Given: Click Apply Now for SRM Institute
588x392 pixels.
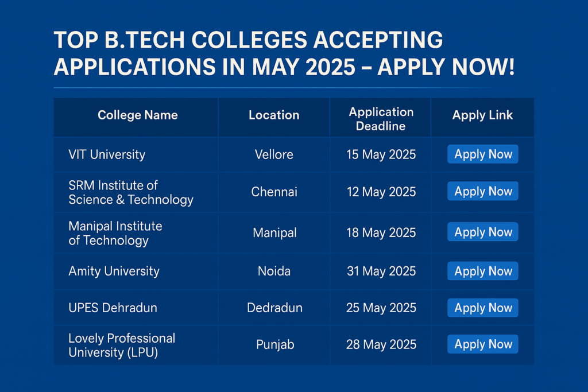Looking at the screenshot, I should tap(482, 191).
